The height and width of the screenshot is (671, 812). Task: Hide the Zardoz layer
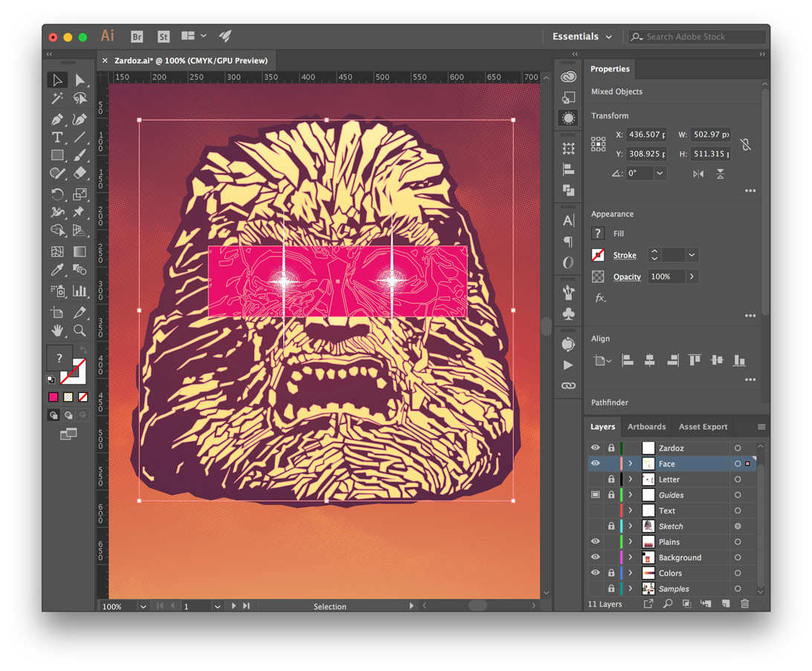coord(596,448)
